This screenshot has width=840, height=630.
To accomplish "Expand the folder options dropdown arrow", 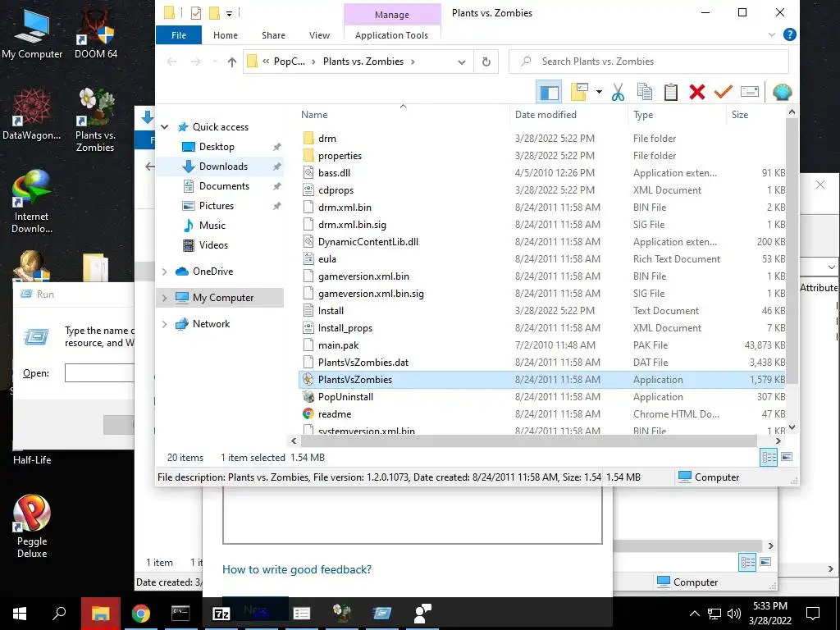I will (x=599, y=92).
